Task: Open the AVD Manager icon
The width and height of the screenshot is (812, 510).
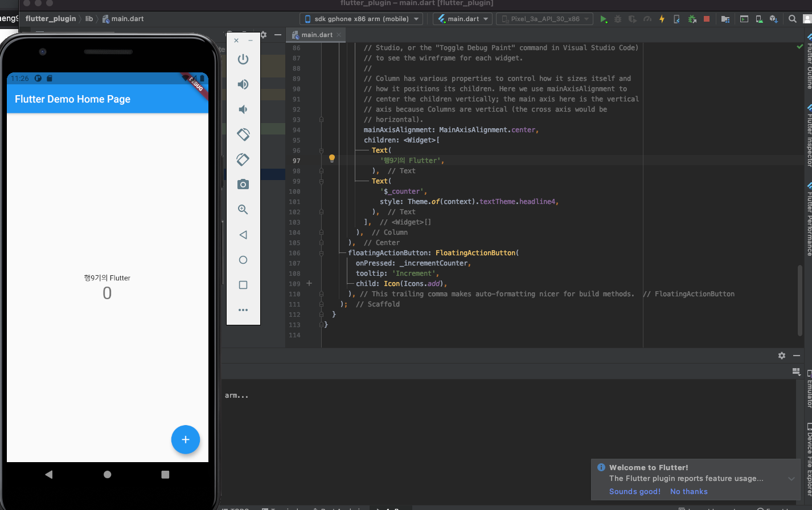Action: [x=759, y=19]
